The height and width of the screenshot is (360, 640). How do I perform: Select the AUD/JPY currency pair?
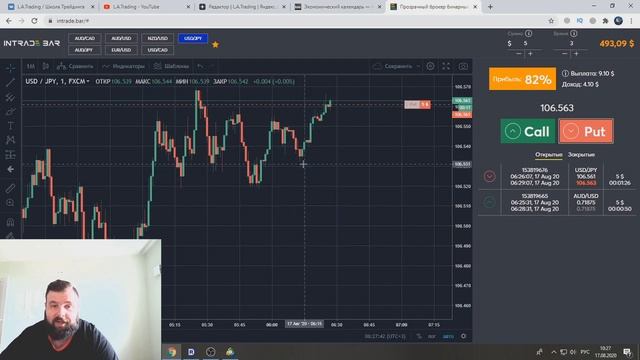pyautogui.click(x=84, y=50)
